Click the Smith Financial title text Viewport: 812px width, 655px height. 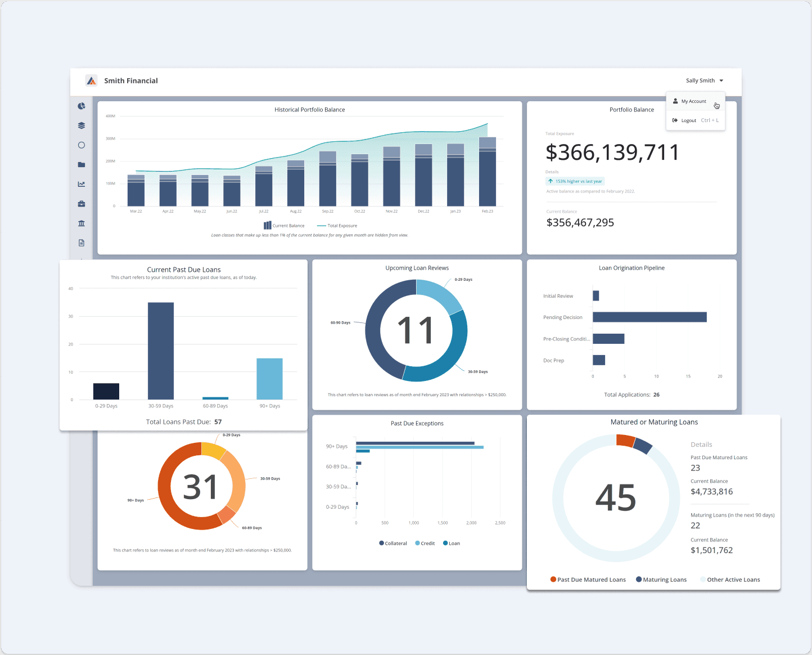131,81
